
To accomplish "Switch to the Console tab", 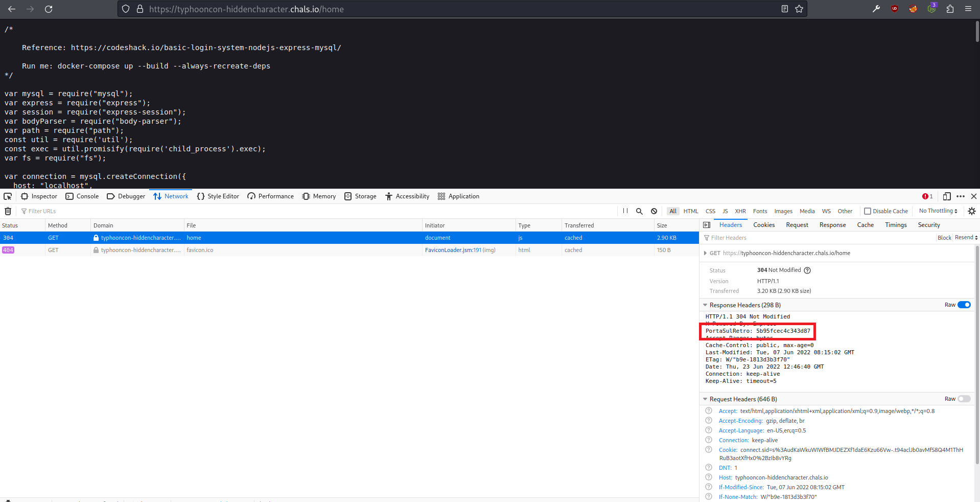I will point(82,196).
